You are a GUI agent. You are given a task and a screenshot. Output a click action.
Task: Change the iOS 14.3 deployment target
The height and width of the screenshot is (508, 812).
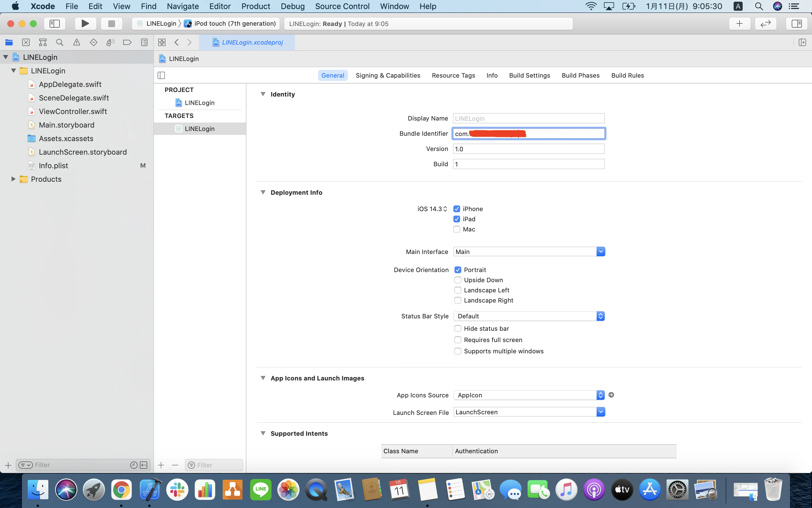(432, 209)
